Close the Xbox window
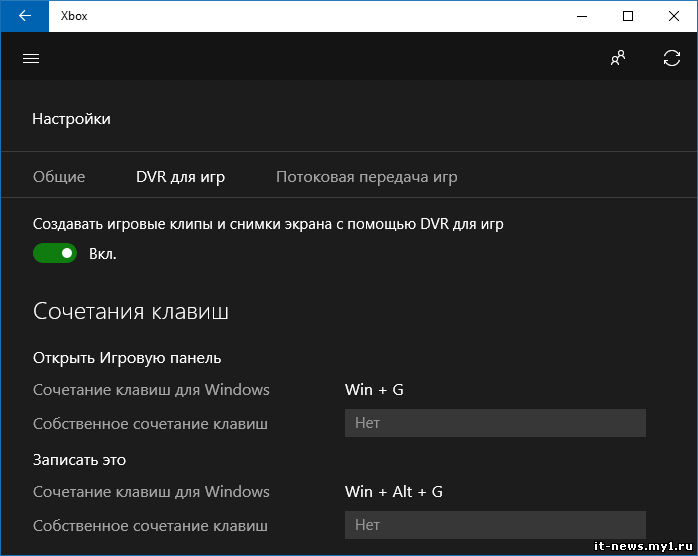 674,16
